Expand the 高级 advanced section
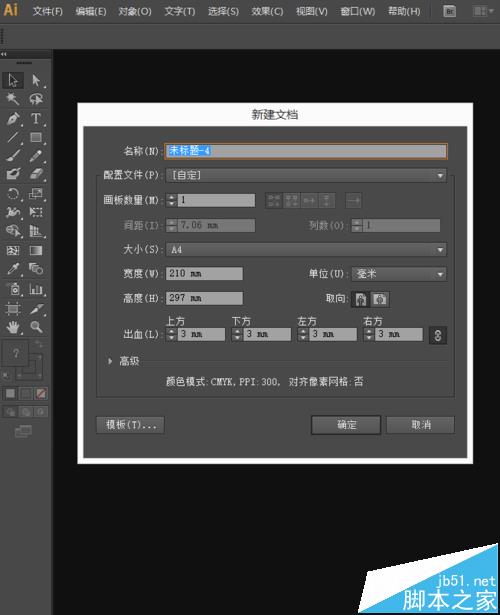Viewport: 500px width, 615px height. (110, 361)
